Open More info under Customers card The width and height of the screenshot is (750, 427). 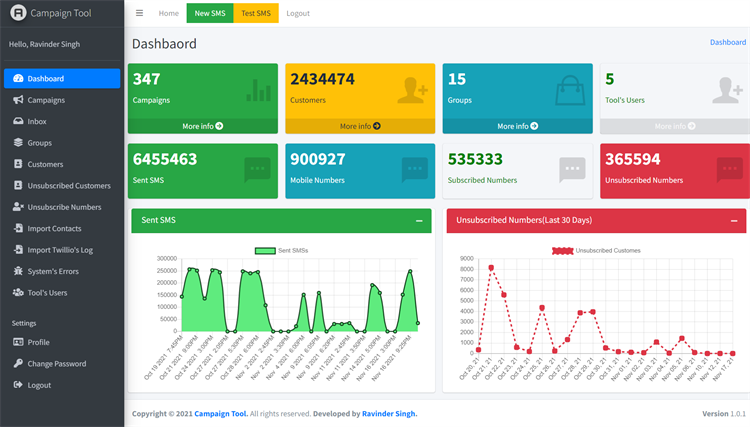tap(360, 126)
